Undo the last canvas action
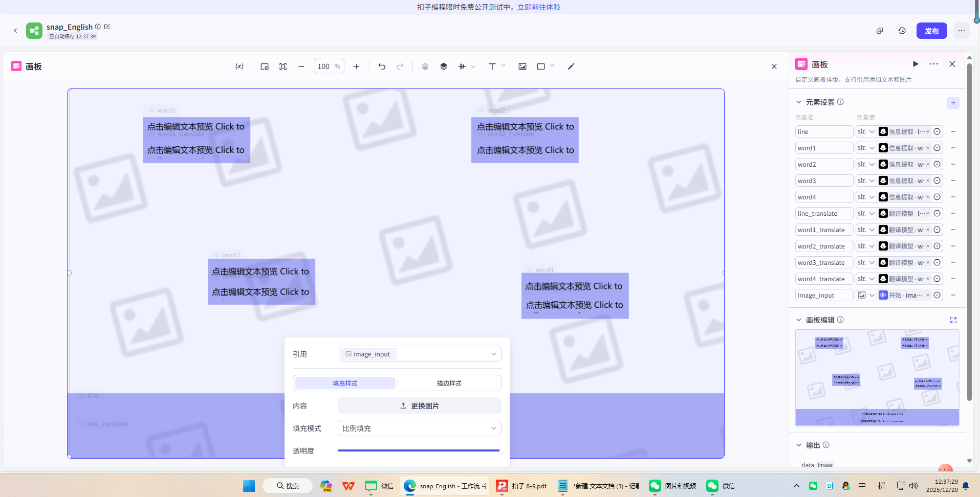Screen dimensions: 980x497 (382, 66)
